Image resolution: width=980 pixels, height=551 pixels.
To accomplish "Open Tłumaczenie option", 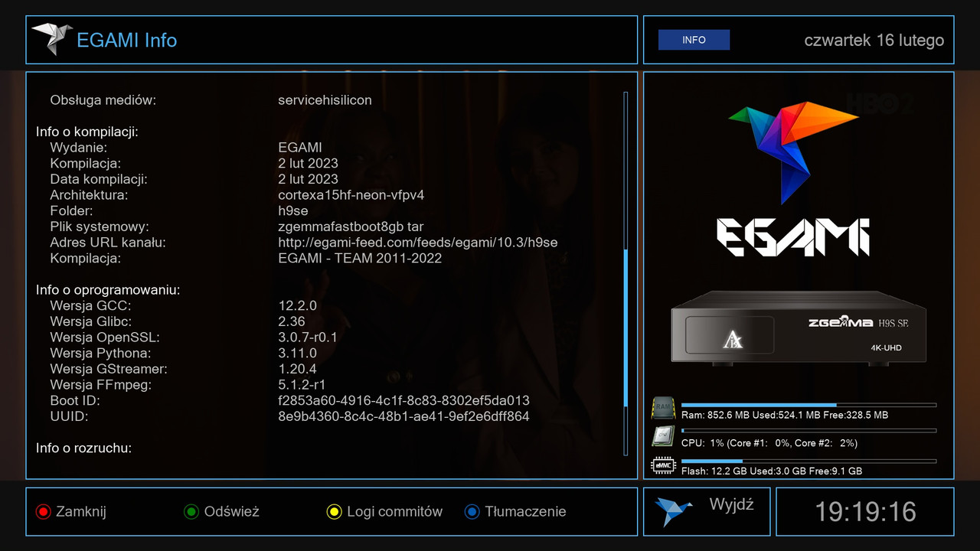I will tap(526, 511).
